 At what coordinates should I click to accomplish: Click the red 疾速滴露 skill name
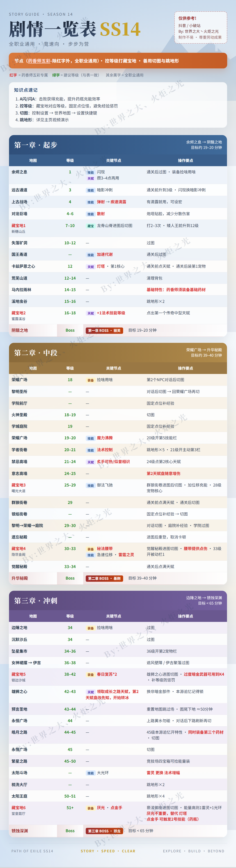(x=118, y=202)
